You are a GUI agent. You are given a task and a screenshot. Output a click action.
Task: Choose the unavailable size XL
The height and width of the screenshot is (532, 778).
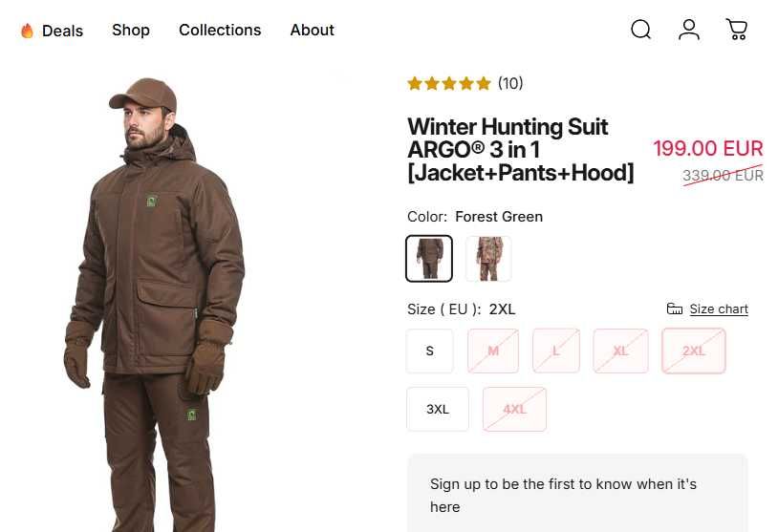click(621, 351)
